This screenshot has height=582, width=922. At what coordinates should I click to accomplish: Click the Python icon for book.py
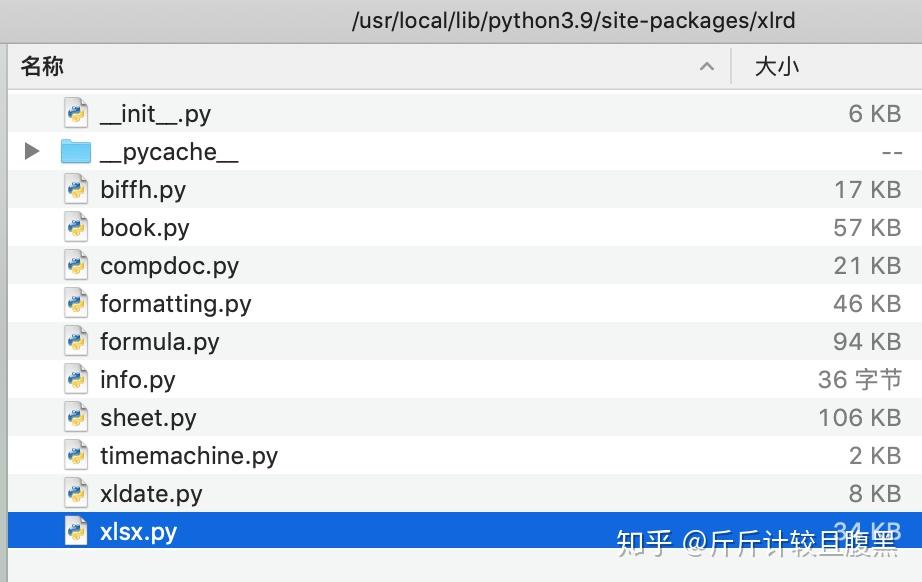click(x=76, y=227)
